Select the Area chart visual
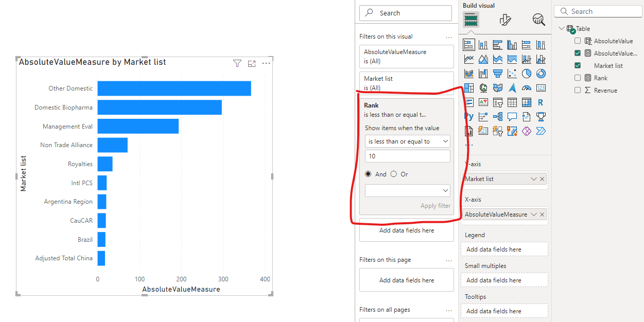This screenshot has width=644, height=322. (483, 59)
